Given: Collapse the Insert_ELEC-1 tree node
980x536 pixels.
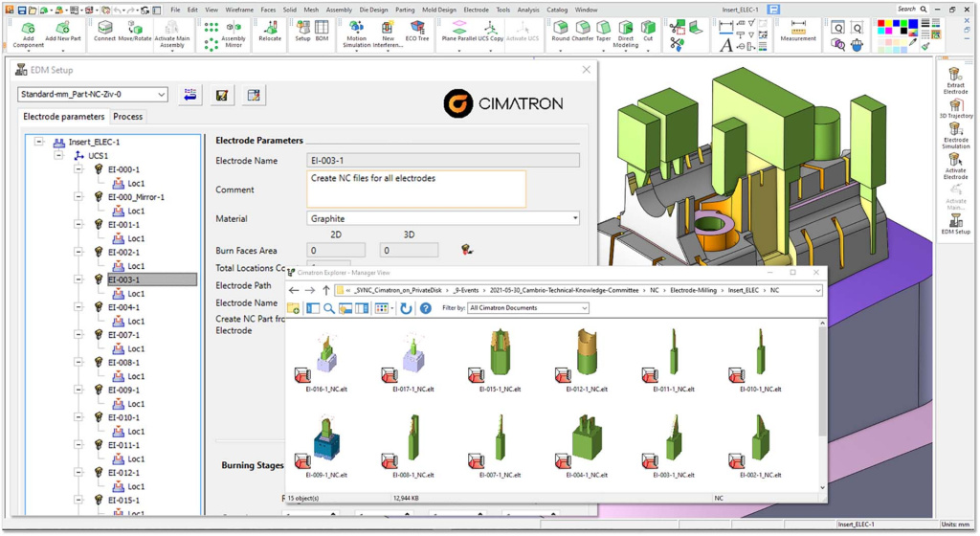Looking at the screenshot, I should point(39,142).
